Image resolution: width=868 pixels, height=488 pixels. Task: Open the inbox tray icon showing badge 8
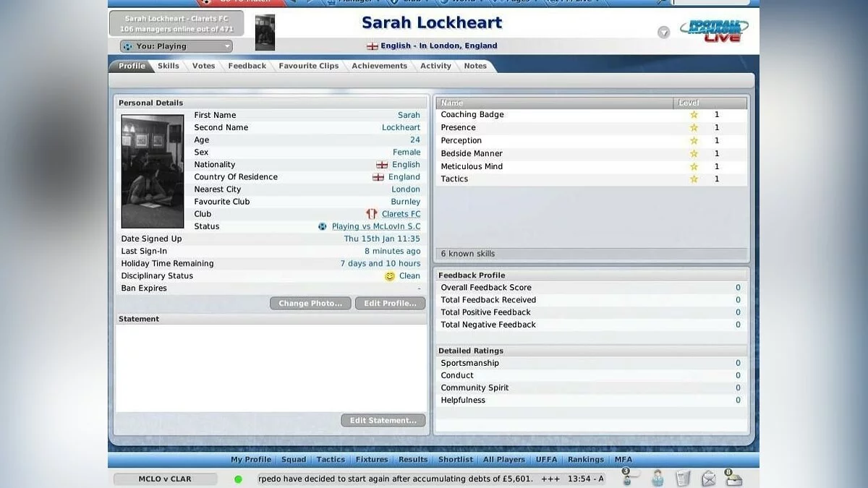coord(733,477)
